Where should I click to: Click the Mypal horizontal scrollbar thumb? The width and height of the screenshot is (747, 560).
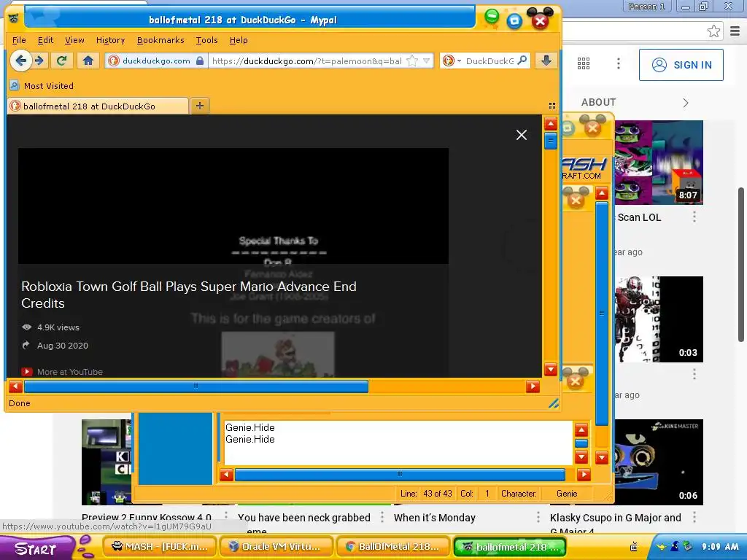[x=196, y=386]
